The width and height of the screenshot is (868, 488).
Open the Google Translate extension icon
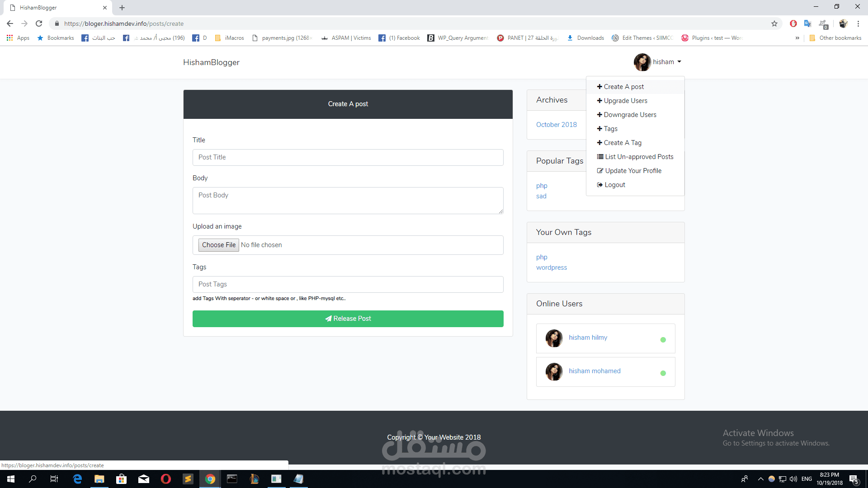pyautogui.click(x=808, y=23)
